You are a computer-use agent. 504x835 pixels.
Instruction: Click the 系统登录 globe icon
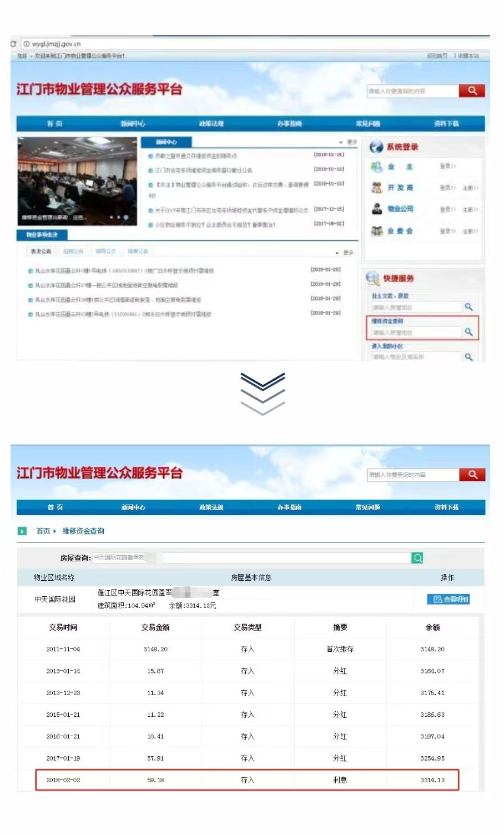[376, 147]
